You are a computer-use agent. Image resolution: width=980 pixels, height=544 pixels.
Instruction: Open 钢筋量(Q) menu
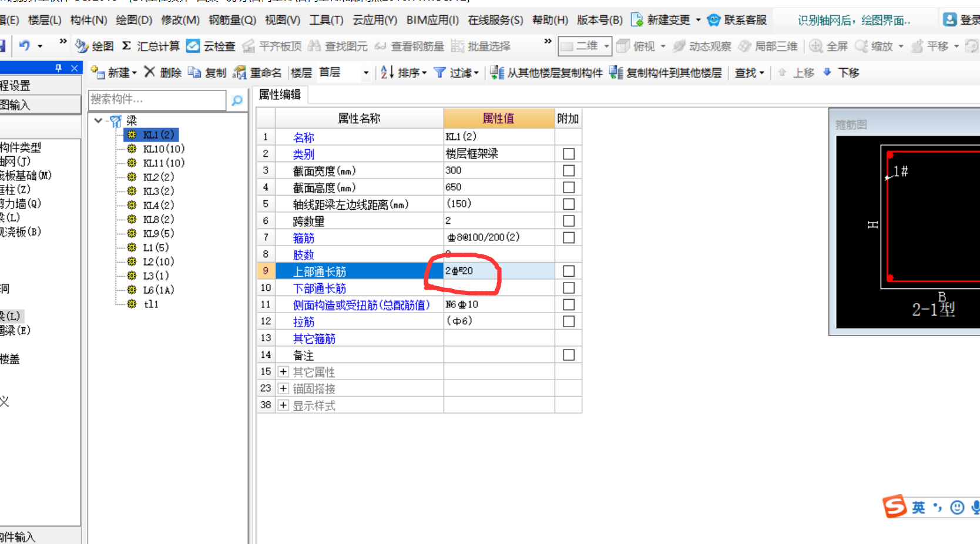pyautogui.click(x=232, y=20)
